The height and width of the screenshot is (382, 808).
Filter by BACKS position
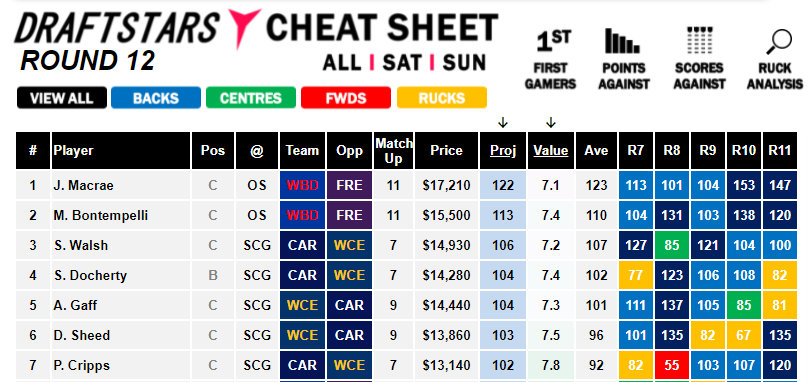156,98
